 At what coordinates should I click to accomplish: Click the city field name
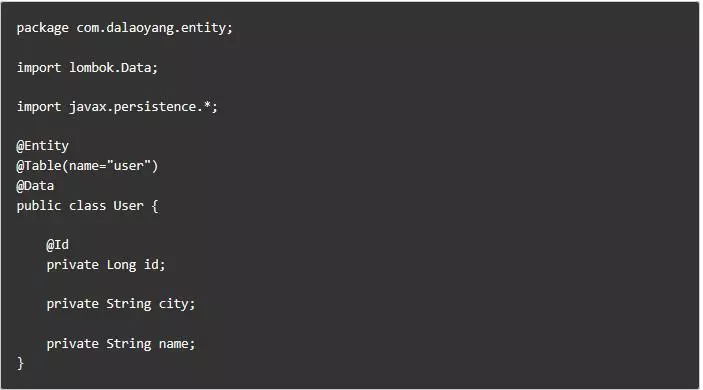click(x=174, y=304)
